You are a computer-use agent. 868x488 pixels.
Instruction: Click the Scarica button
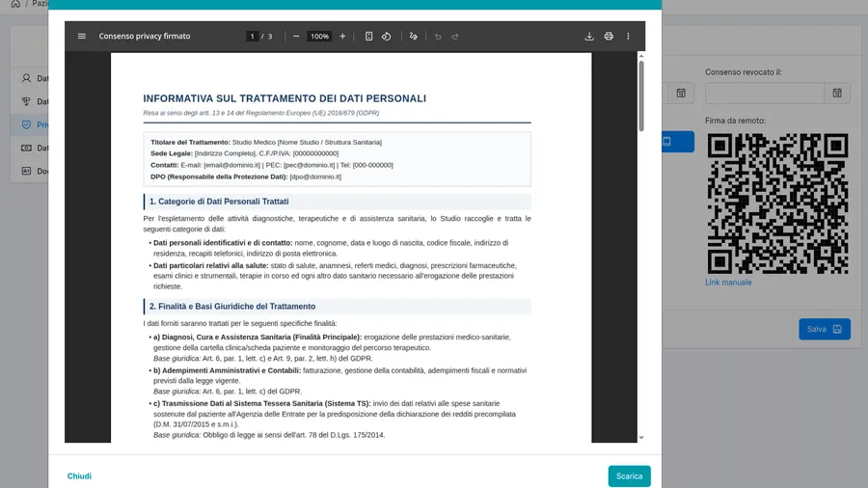[630, 475]
